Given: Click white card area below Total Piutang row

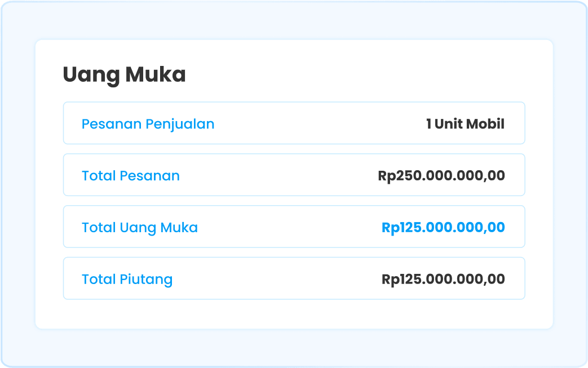Looking at the screenshot, I should click(293, 314).
